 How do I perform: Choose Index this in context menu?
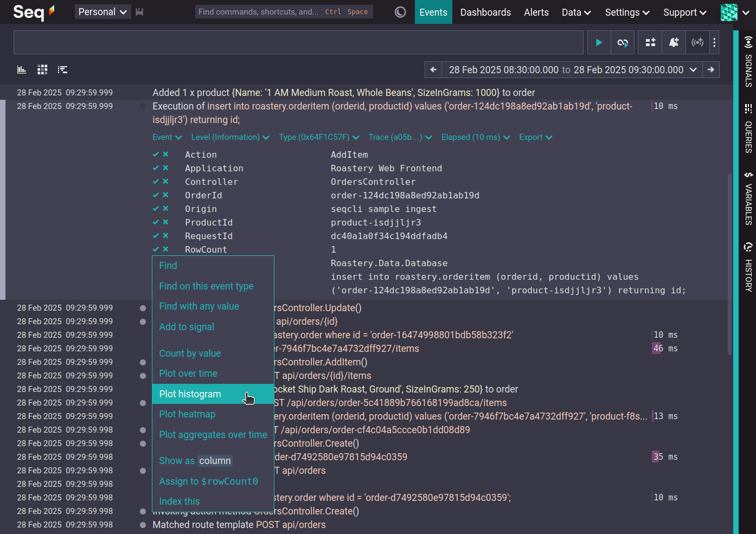click(x=213, y=501)
